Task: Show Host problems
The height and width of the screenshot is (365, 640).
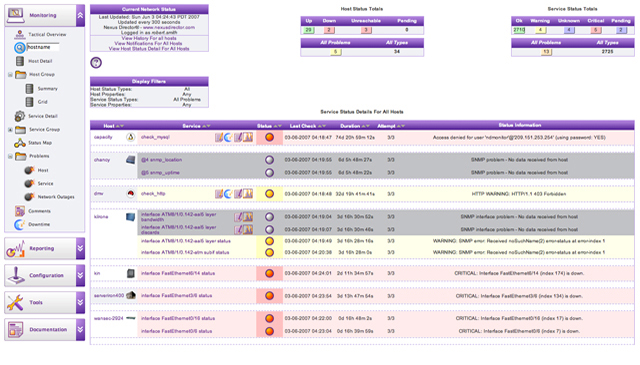Action: pyautogui.click(x=43, y=170)
